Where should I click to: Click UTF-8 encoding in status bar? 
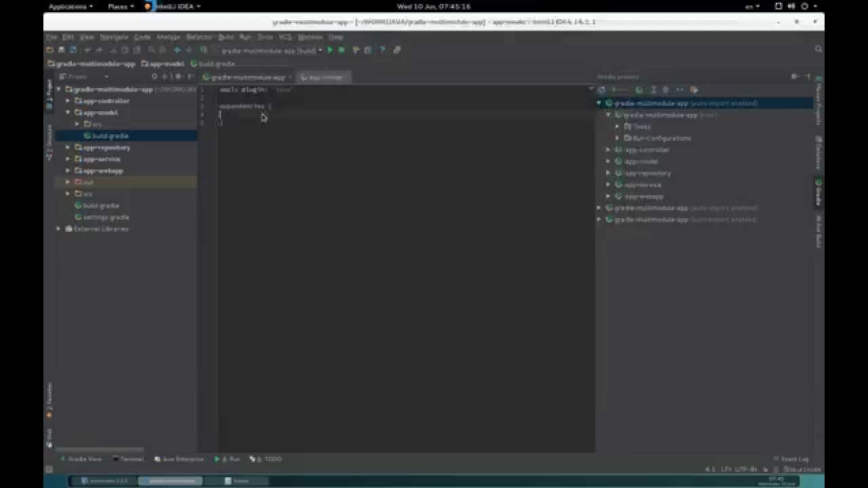coord(747,469)
